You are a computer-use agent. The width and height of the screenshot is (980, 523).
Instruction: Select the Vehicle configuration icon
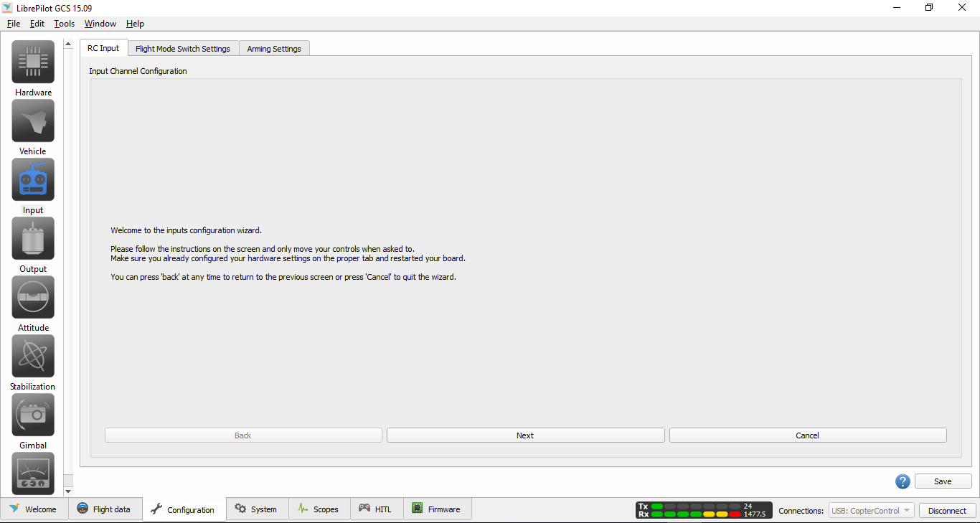coord(33,121)
